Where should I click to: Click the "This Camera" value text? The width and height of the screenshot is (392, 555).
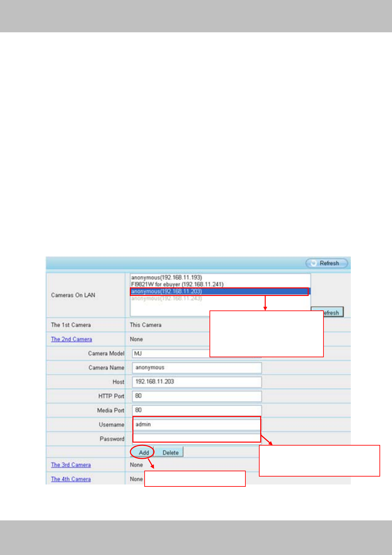click(x=146, y=325)
